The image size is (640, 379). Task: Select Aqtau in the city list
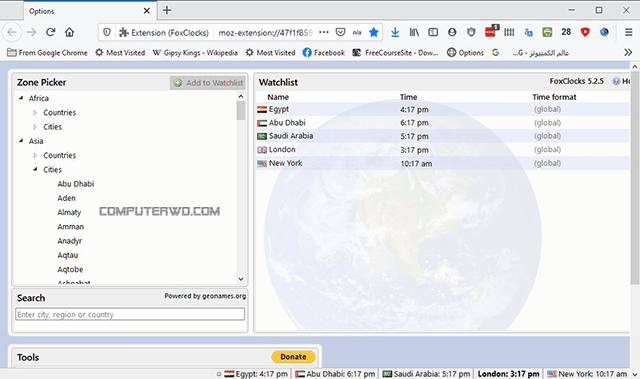tap(67, 255)
